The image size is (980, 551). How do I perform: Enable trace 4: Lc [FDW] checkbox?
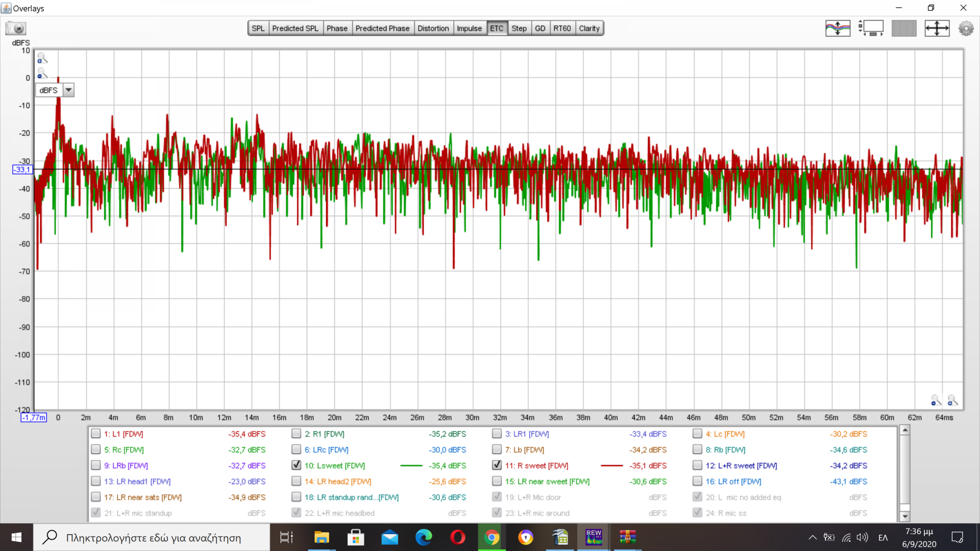[697, 434]
